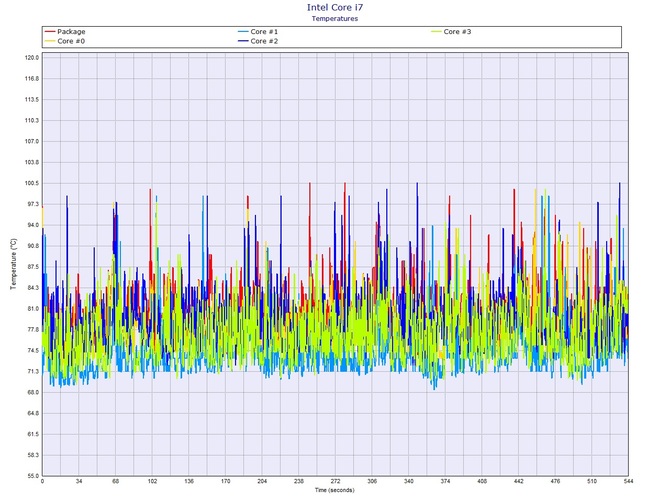Click the 87.5 y-axis value
Screen dimensions: 670x502
point(33,267)
